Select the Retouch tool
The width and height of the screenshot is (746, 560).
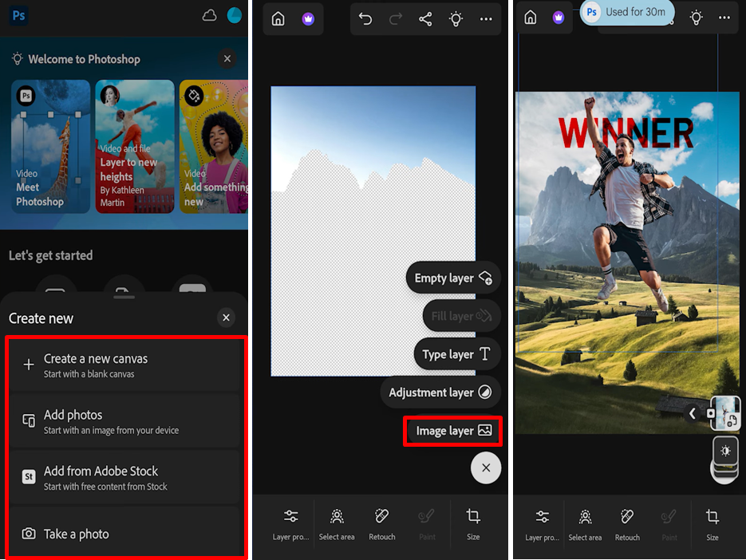coord(381,523)
